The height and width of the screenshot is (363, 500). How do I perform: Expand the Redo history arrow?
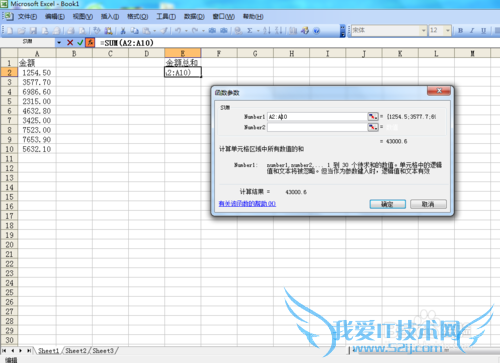203,31
